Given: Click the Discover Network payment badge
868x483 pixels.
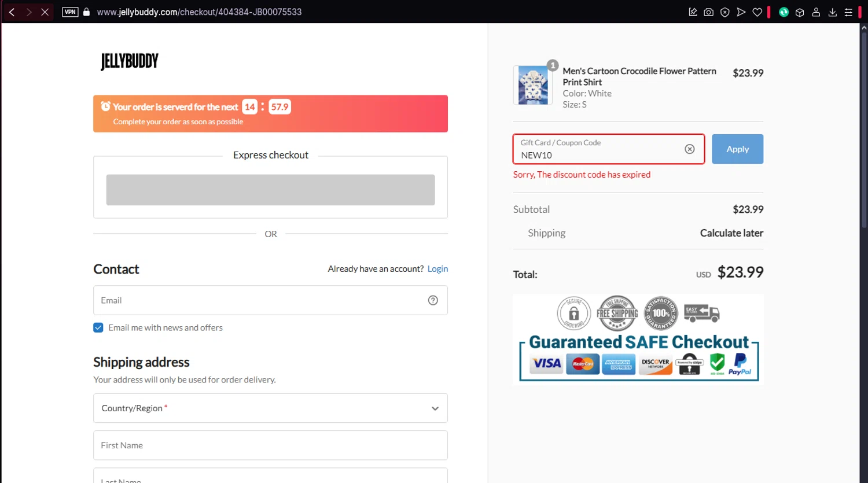Looking at the screenshot, I should (x=655, y=364).
